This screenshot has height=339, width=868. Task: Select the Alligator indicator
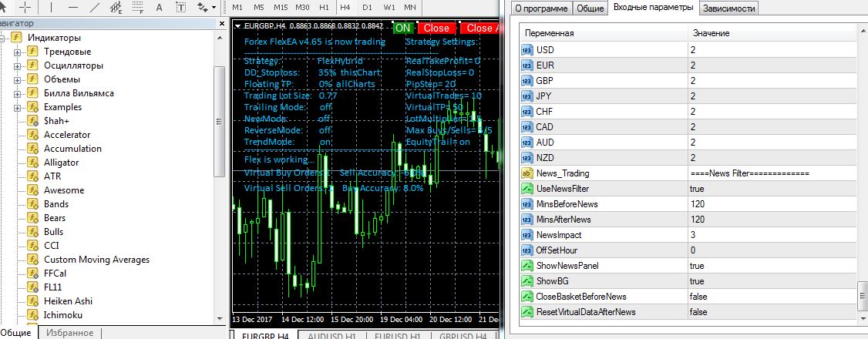point(61,162)
